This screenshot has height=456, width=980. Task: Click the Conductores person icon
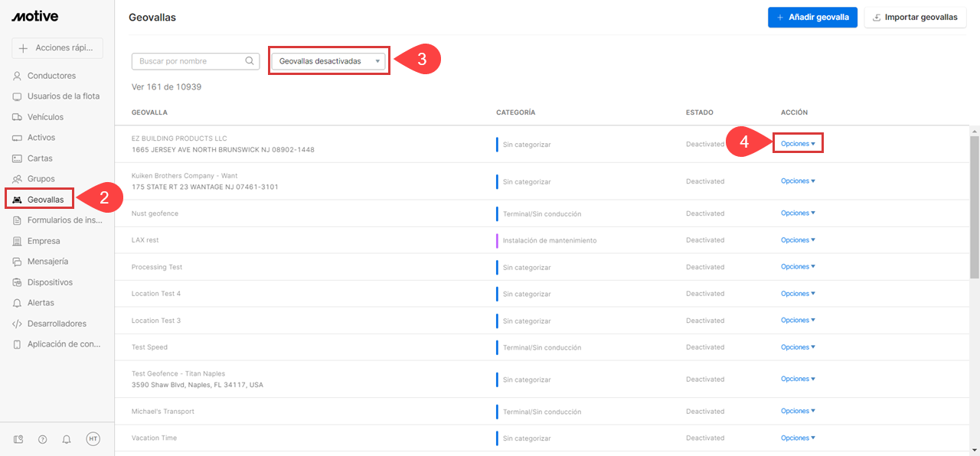[17, 76]
